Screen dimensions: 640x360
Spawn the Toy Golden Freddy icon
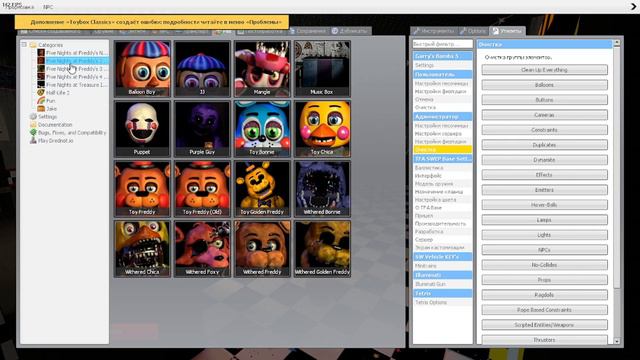pos(262,189)
